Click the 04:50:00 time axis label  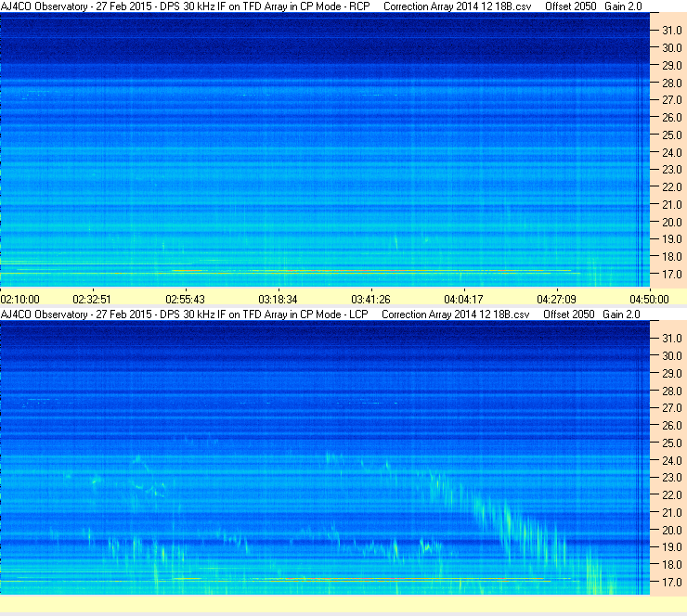click(649, 300)
